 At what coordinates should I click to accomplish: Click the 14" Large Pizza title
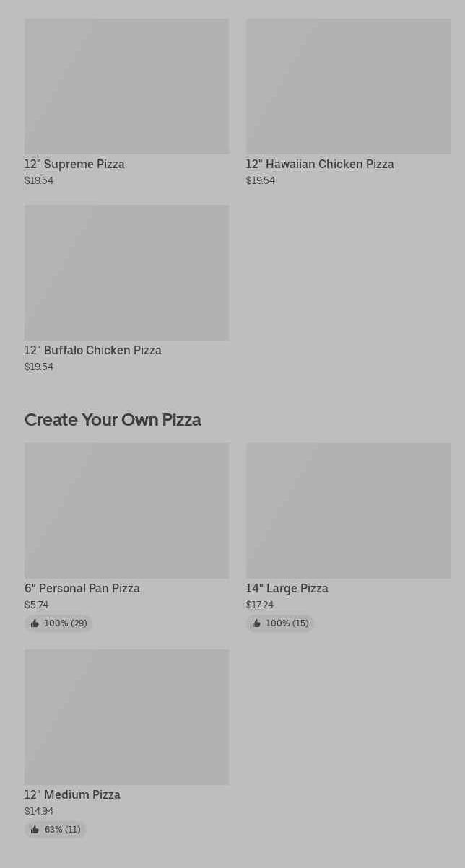(x=287, y=589)
